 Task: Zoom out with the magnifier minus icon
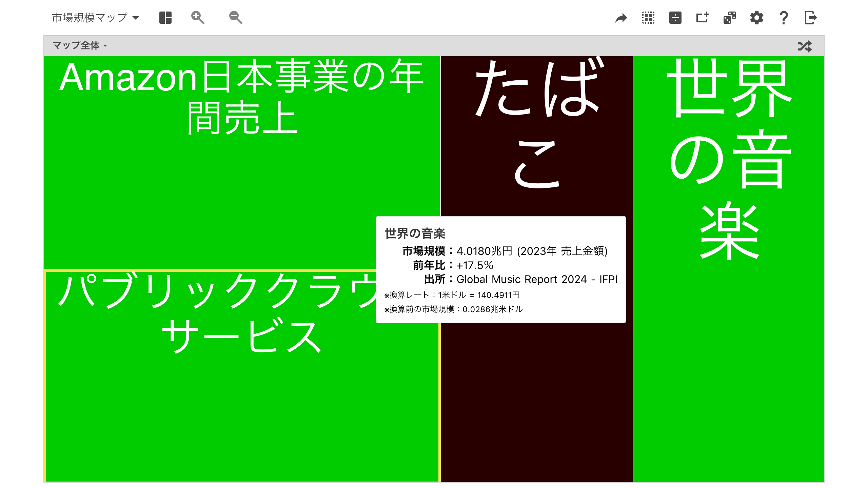point(236,18)
